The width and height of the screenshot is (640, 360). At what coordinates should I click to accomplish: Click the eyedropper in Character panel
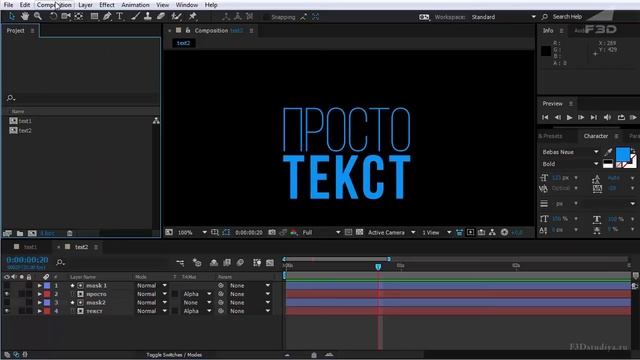point(608,152)
